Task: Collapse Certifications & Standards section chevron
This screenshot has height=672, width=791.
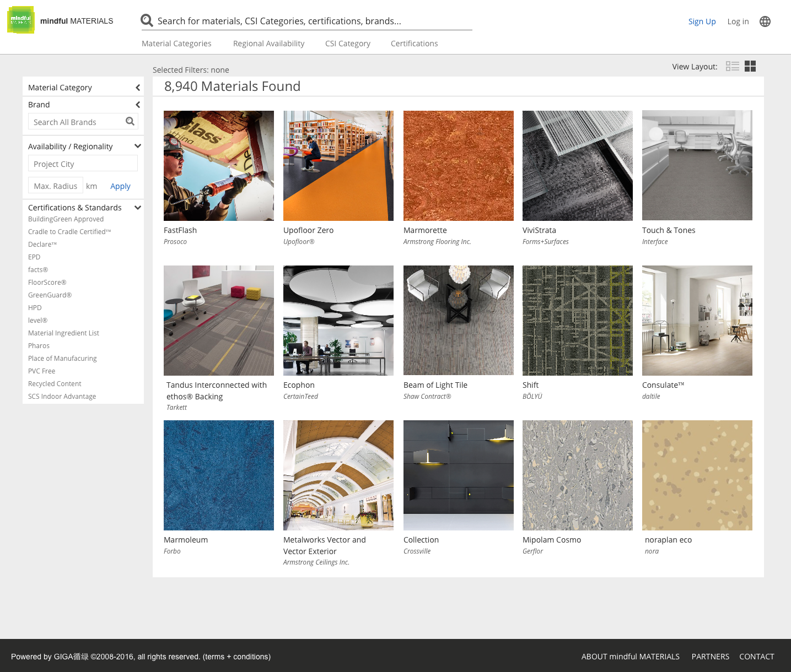Action: [138, 208]
